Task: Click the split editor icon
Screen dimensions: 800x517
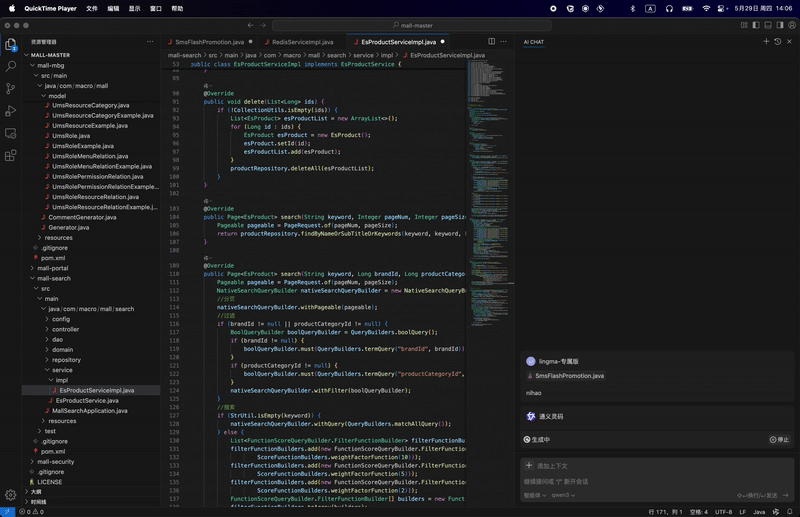Action: [x=491, y=42]
